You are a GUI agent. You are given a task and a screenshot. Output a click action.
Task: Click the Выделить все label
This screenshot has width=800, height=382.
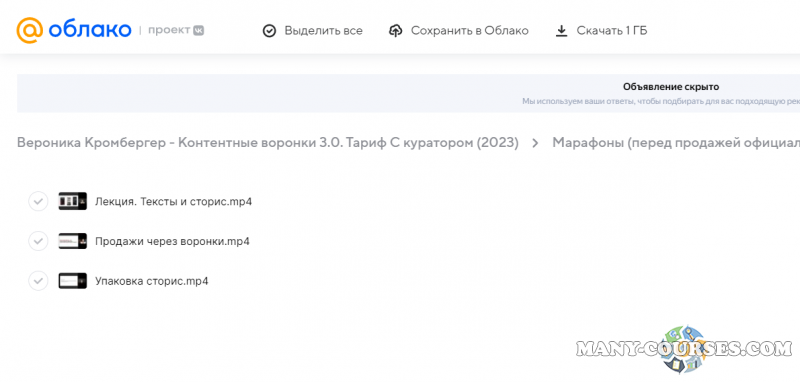[323, 31]
